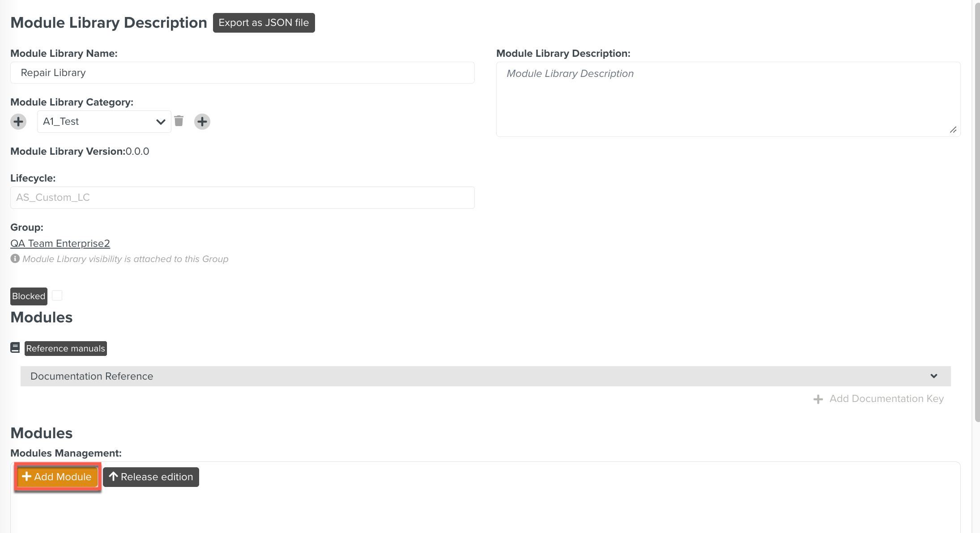Click Add Documentation Key link
Image resolution: width=980 pixels, height=533 pixels.
[x=886, y=399]
